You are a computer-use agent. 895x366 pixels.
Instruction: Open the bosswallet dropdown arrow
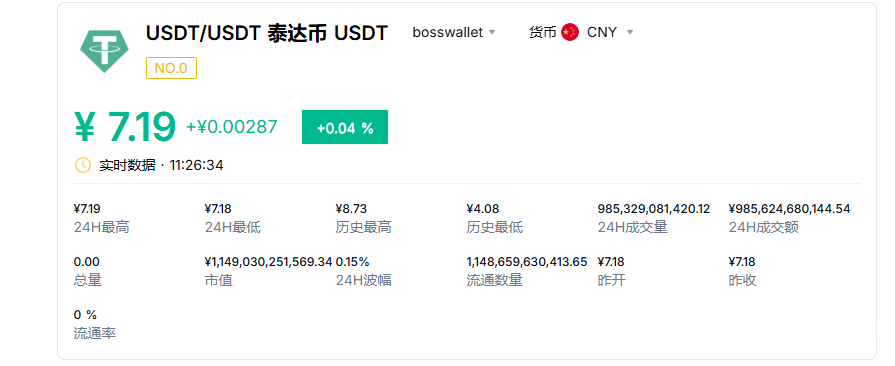point(492,33)
